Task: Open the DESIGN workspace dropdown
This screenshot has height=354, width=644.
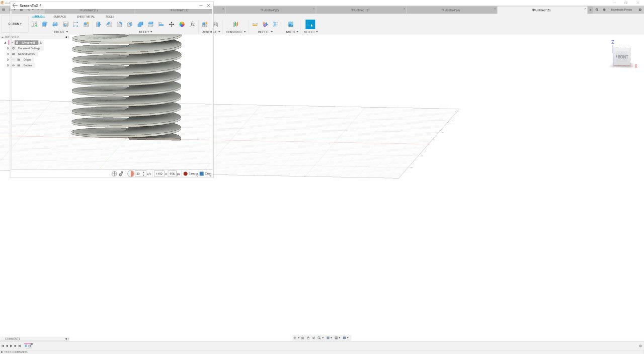Action: coord(15,24)
